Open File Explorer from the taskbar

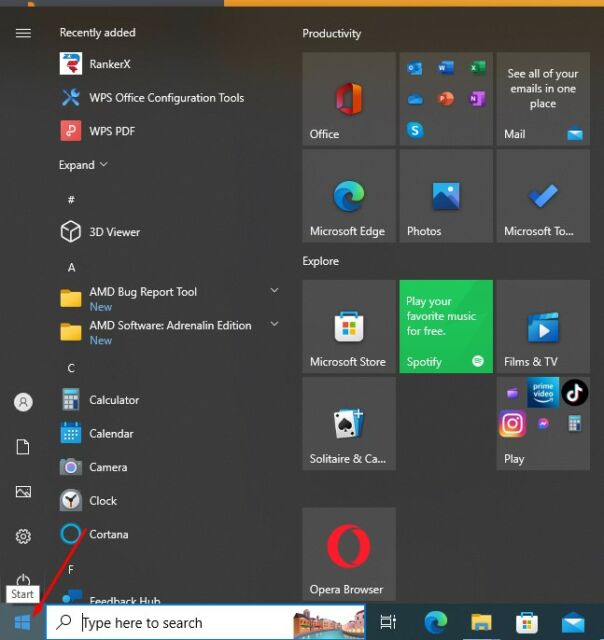click(482, 622)
